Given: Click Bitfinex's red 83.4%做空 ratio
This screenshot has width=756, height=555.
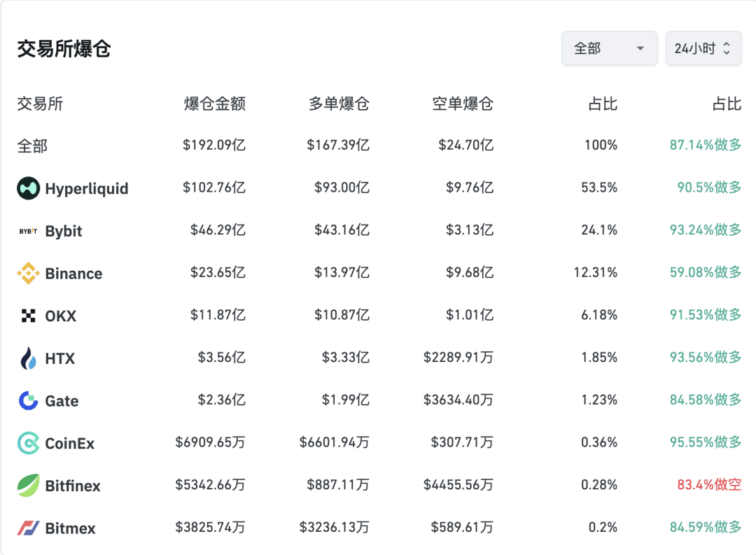Looking at the screenshot, I should tap(709, 485).
